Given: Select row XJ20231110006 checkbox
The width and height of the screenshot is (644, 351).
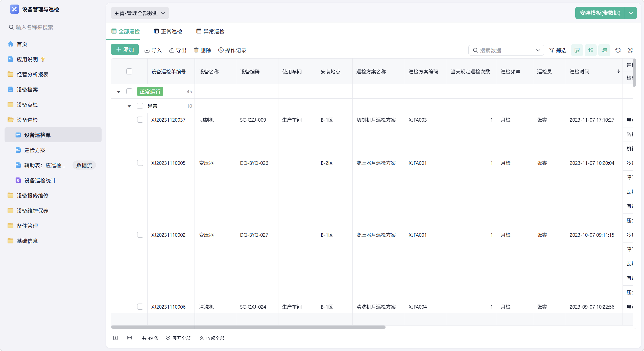Looking at the screenshot, I should pos(140,307).
